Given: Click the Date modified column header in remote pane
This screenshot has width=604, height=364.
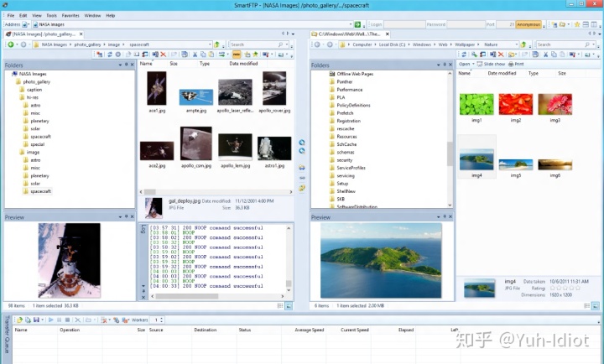Looking at the screenshot, I should tap(243, 63).
